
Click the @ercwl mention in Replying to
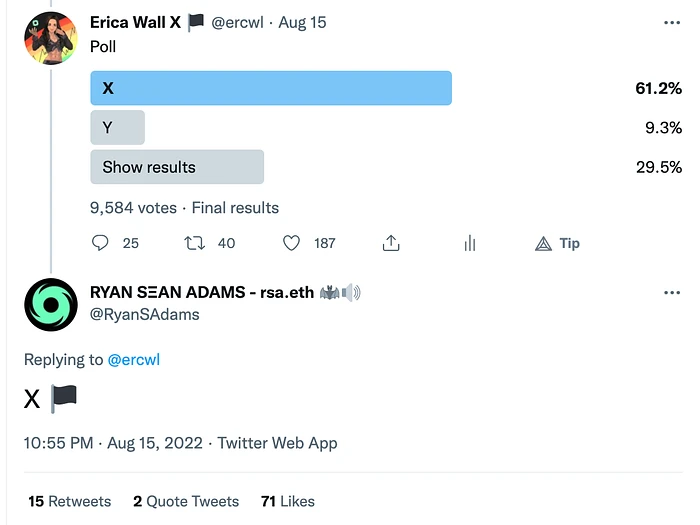coord(133,359)
